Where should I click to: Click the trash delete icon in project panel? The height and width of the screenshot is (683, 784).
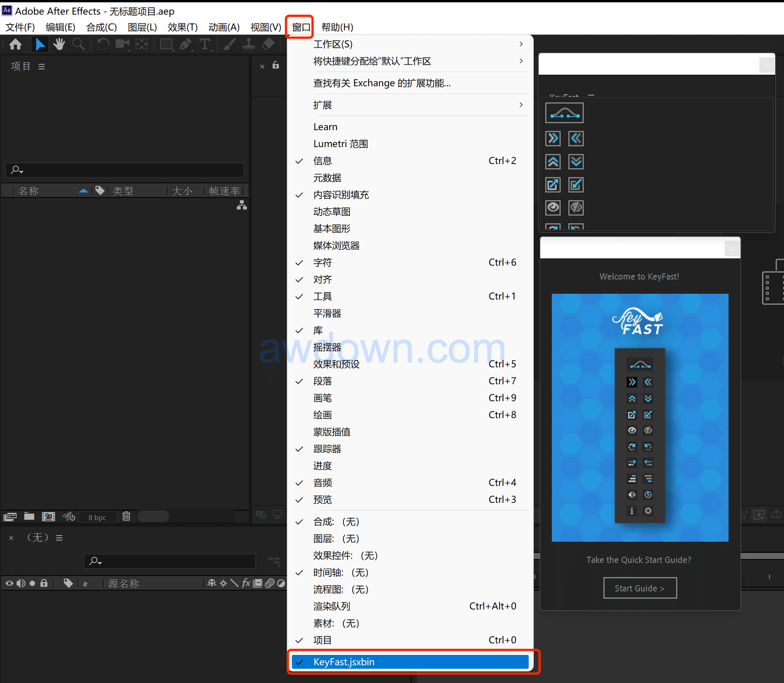pyautogui.click(x=126, y=516)
